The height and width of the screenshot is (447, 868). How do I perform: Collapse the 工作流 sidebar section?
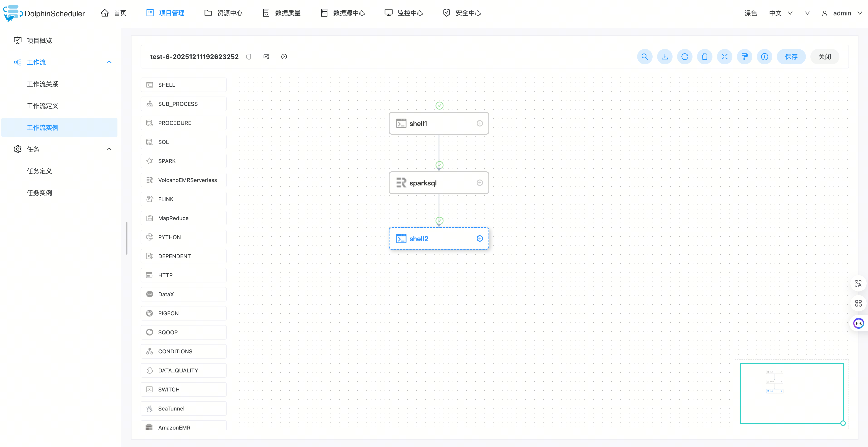(109, 62)
